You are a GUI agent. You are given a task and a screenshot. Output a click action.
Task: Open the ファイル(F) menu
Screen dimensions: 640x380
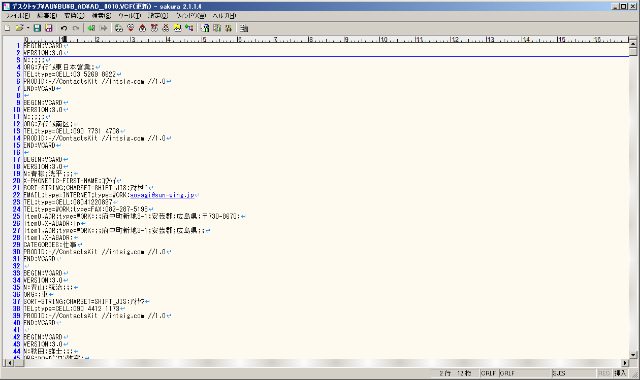[x=18, y=16]
